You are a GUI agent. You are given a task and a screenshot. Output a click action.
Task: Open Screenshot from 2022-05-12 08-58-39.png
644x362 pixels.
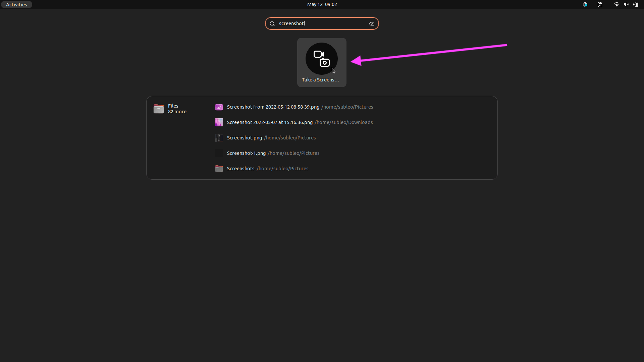coord(273,107)
